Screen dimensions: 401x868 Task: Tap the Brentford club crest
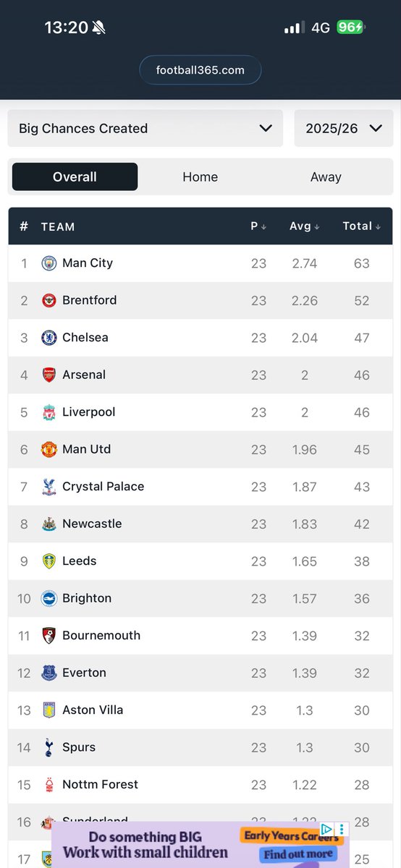(x=48, y=300)
